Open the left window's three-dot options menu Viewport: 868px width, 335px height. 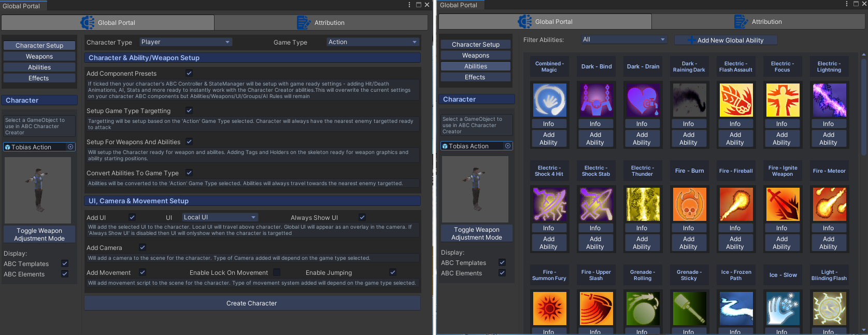[409, 5]
